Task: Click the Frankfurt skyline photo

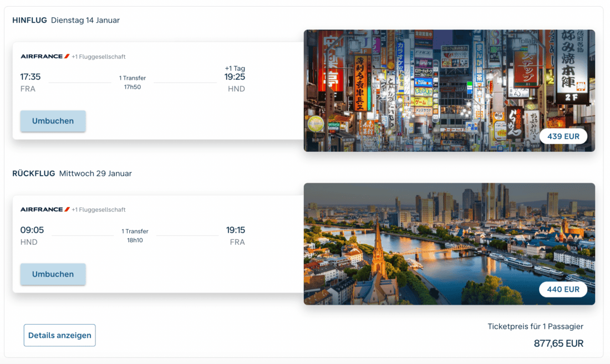Action: coord(449,244)
